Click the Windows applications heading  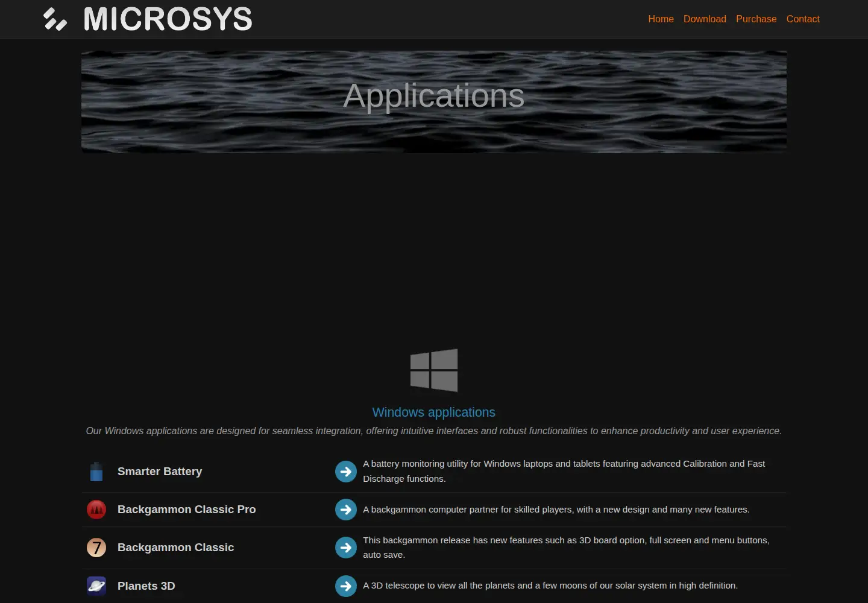(x=434, y=412)
